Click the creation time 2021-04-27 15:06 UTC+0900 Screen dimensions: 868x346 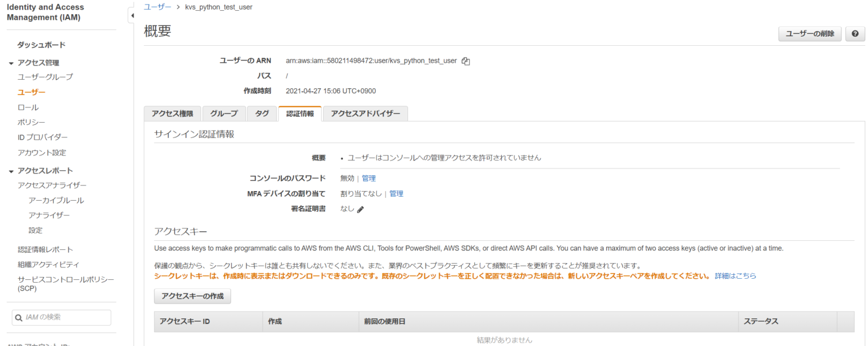[x=331, y=91]
